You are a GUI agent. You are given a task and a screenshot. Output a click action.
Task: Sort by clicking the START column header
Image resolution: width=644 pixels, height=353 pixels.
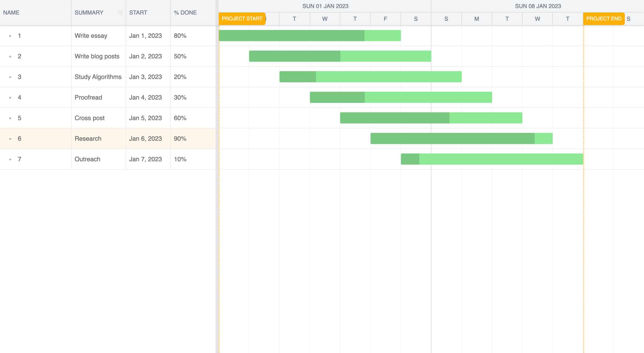(138, 13)
